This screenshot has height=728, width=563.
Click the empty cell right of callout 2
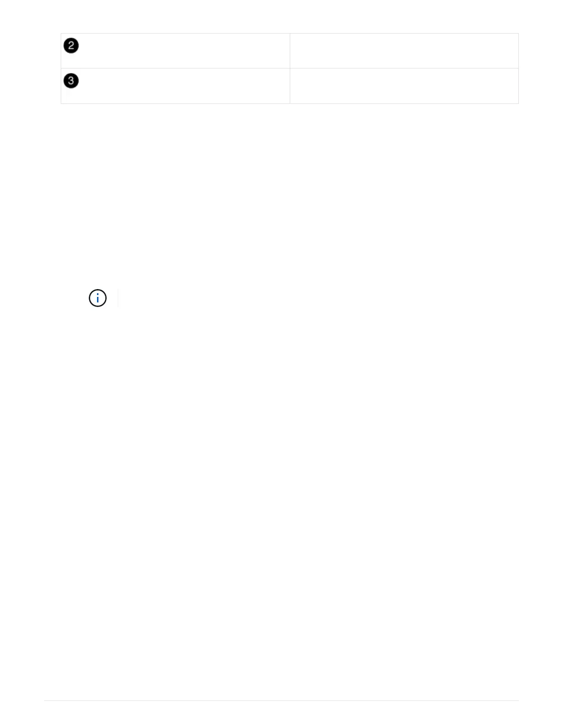[404, 51]
